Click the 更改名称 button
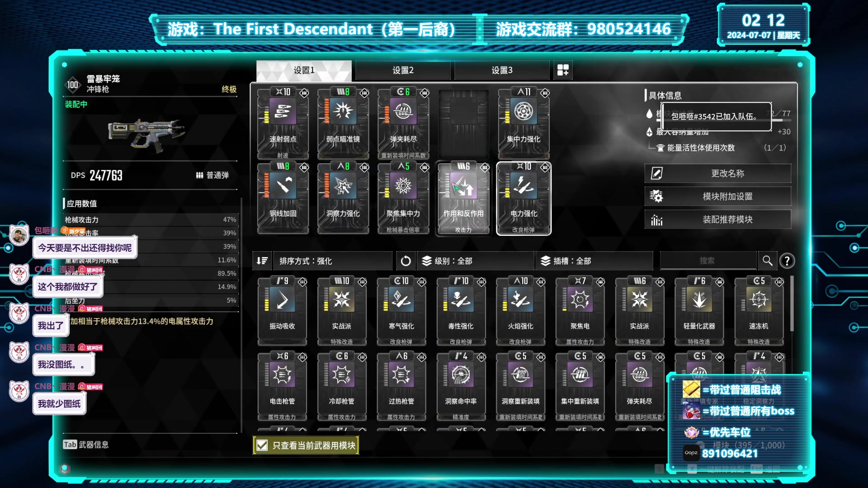 coord(717,174)
